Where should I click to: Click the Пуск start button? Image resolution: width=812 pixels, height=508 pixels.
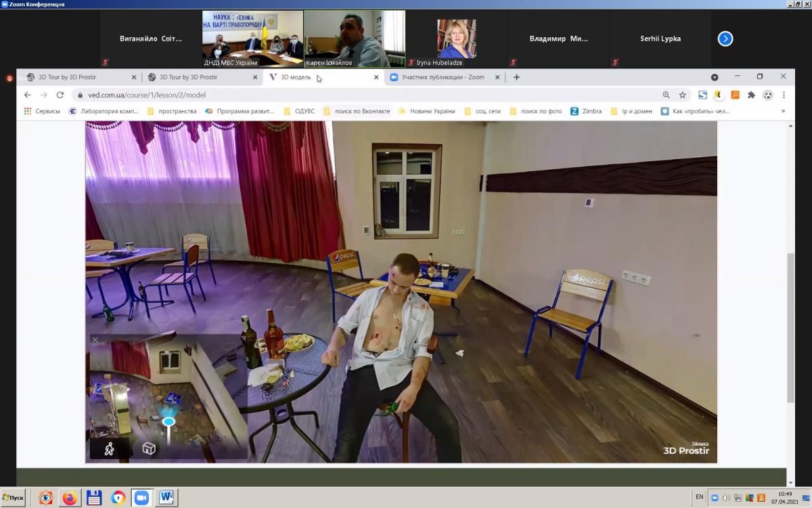[14, 498]
